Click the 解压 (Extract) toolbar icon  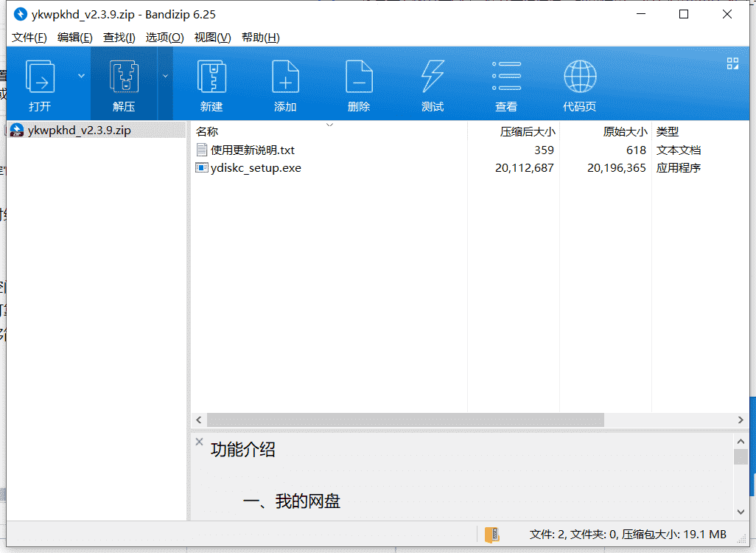[x=124, y=77]
